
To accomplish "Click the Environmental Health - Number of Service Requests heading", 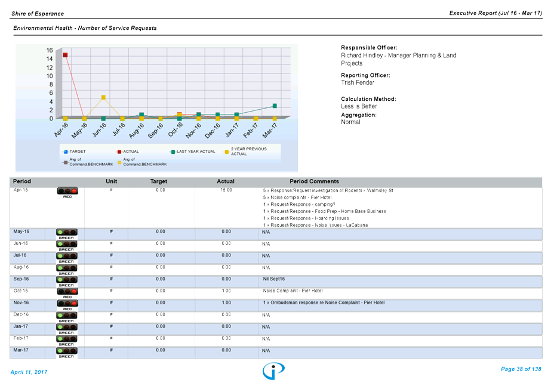I will click(x=85, y=28).
